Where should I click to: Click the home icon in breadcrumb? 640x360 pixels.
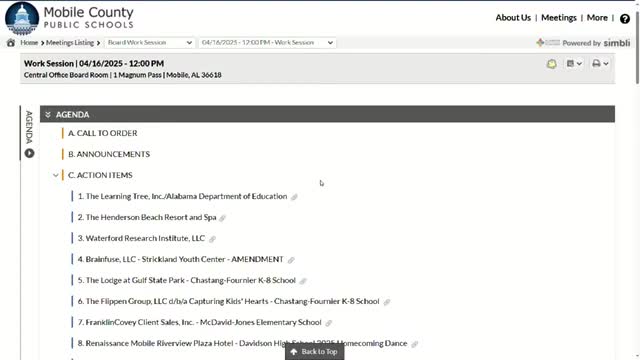click(11, 42)
